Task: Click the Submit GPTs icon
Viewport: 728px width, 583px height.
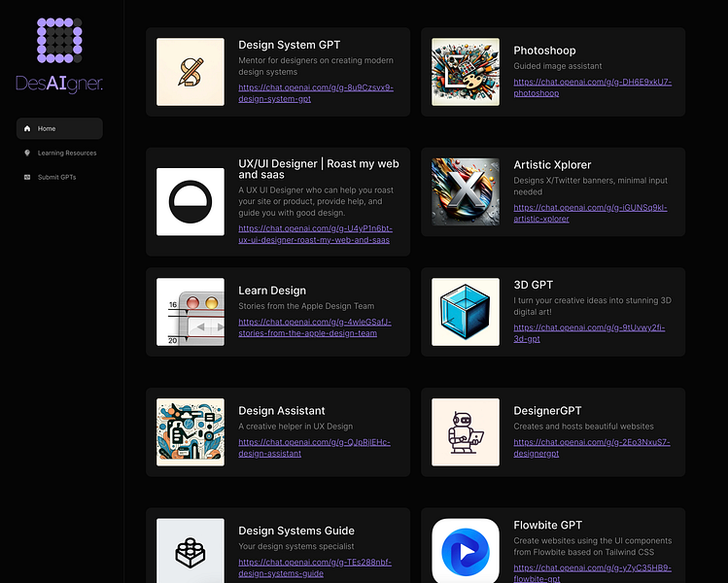Action: pyautogui.click(x=27, y=177)
